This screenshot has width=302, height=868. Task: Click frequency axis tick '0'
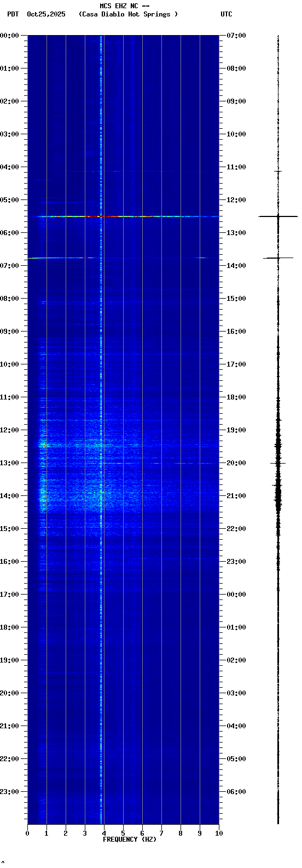[x=27, y=833]
